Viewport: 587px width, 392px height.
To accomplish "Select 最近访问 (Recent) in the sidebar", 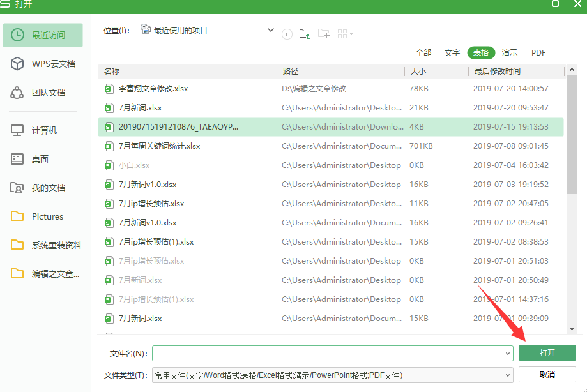I will click(x=42, y=35).
